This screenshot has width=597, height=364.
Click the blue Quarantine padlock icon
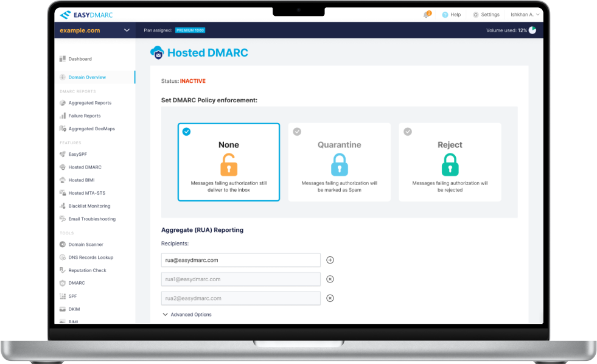click(x=339, y=164)
